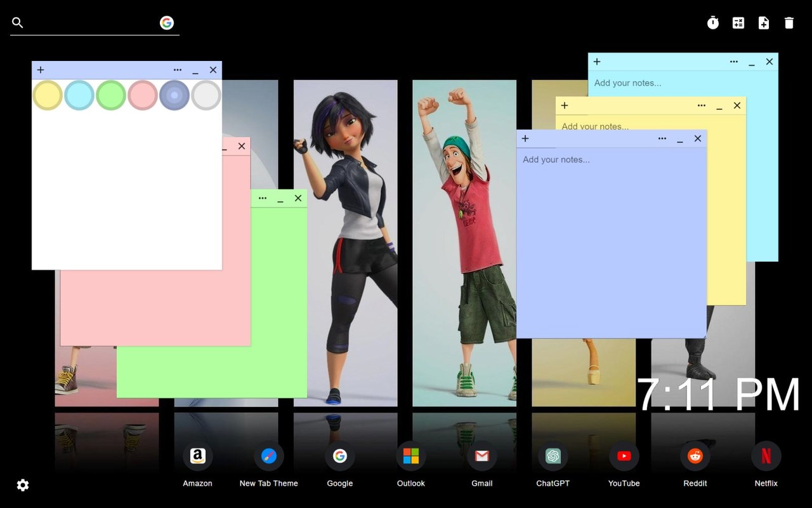Open the more options on yellow note
This screenshot has width=812, height=508.
click(x=702, y=105)
